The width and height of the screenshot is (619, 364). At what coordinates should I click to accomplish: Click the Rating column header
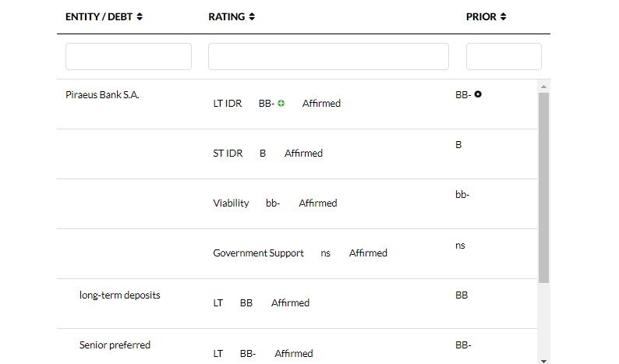(x=227, y=16)
